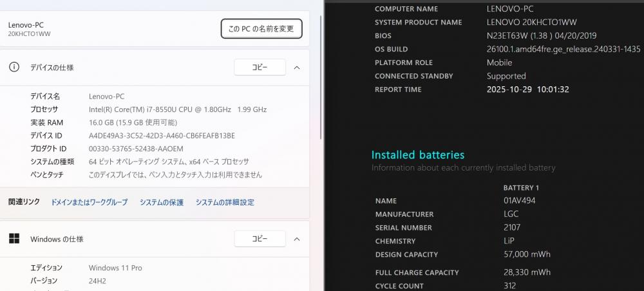
Task: Click the Windows logo icon beside Windows の仕様
Action: coord(14,239)
